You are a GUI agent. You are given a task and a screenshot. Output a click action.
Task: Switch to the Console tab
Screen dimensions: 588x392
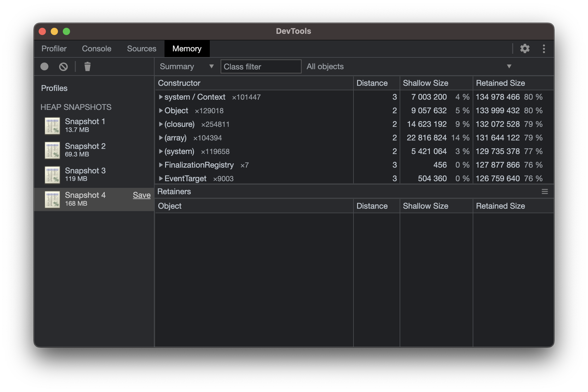96,48
